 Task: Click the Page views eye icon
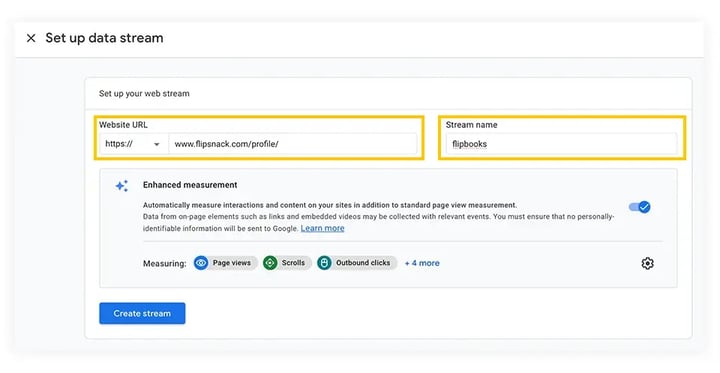(201, 263)
